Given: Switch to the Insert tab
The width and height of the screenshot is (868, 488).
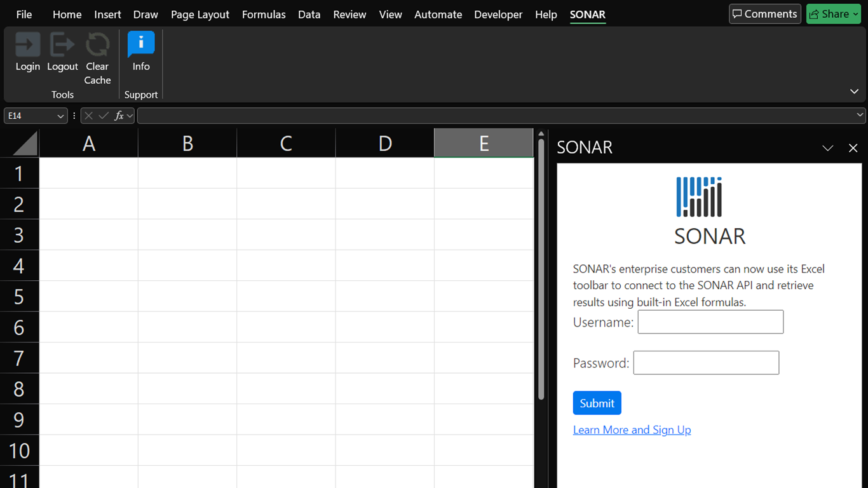Looking at the screenshot, I should 107,14.
